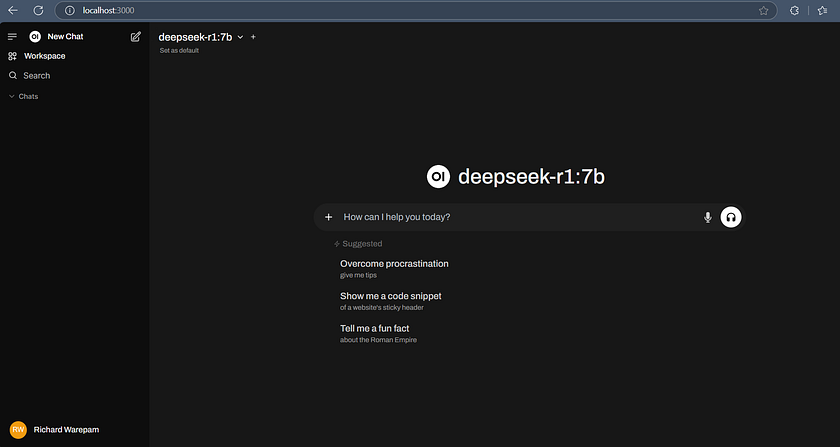840x447 pixels.
Task: Open the browser extensions icon
Action: pyautogui.click(x=794, y=11)
